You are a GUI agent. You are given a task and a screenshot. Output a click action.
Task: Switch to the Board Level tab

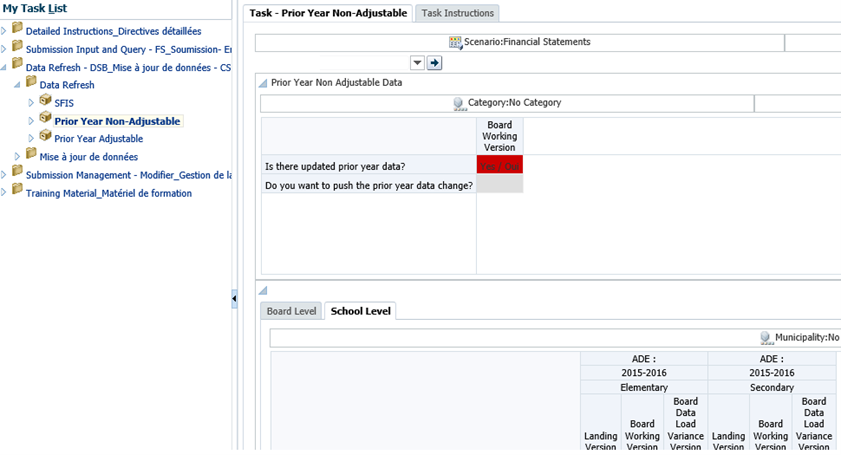(x=291, y=311)
